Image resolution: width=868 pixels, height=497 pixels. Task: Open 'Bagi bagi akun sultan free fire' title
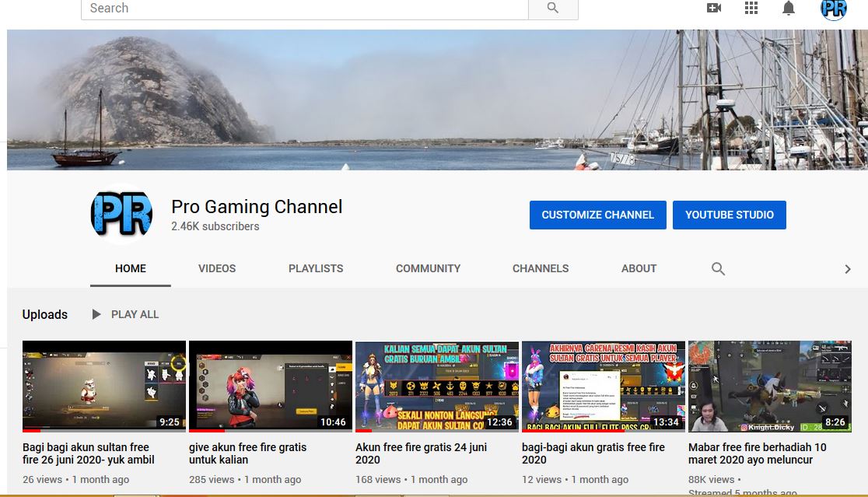pos(89,453)
